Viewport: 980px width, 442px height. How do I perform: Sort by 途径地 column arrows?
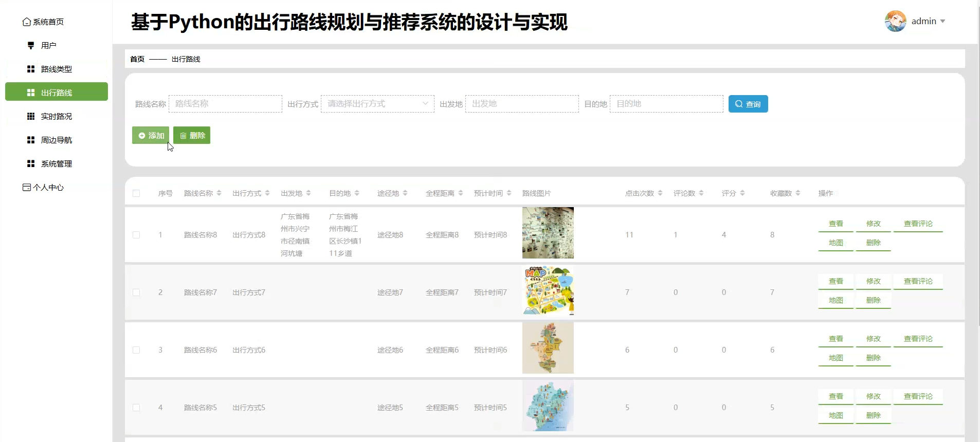(x=405, y=193)
